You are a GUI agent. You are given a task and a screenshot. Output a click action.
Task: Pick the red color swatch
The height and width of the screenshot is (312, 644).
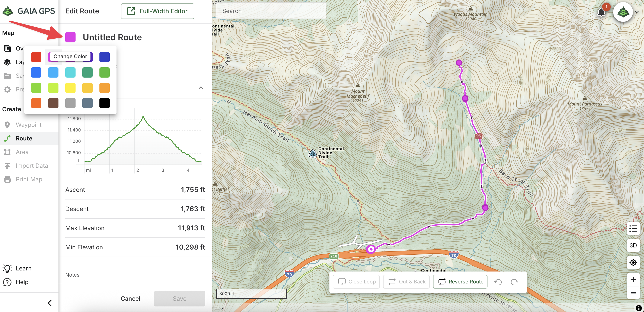[36, 57]
